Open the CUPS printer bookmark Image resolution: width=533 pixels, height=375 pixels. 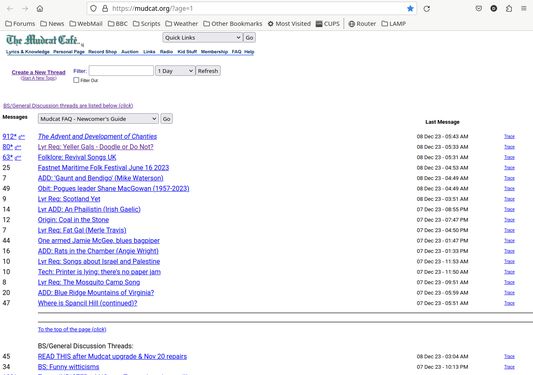coord(328,23)
